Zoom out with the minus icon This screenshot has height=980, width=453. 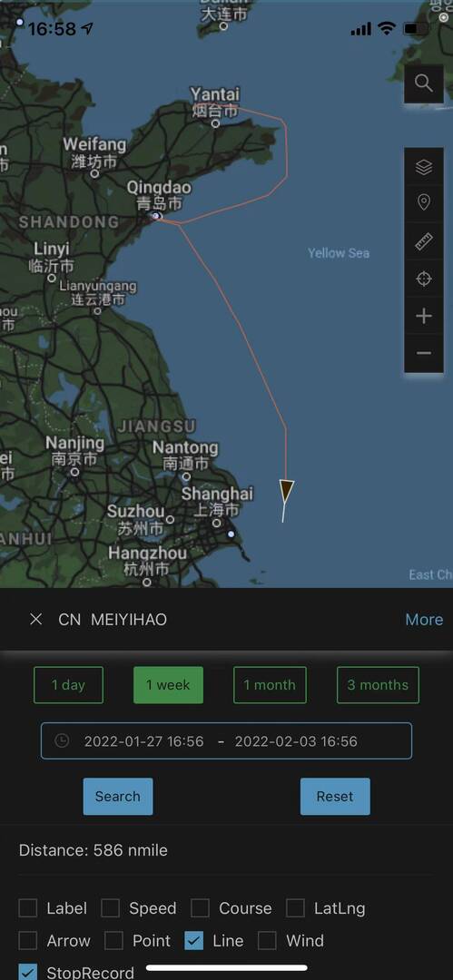click(424, 353)
